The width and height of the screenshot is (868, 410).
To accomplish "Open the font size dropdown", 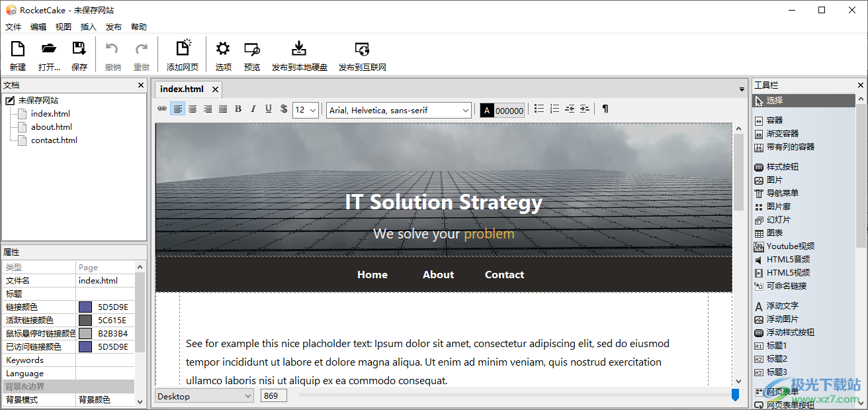I will [x=306, y=110].
